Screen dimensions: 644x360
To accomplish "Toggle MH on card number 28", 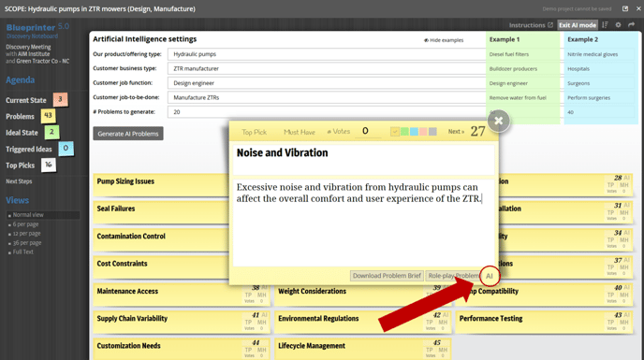I will pyautogui.click(x=624, y=185).
